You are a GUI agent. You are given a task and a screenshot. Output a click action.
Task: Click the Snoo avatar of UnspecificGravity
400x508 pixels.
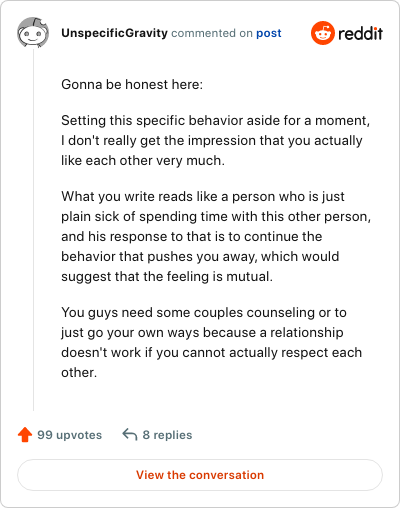tap(33, 33)
